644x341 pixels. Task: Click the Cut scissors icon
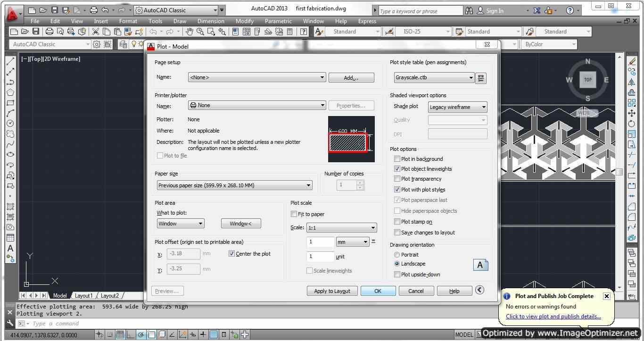point(96,32)
